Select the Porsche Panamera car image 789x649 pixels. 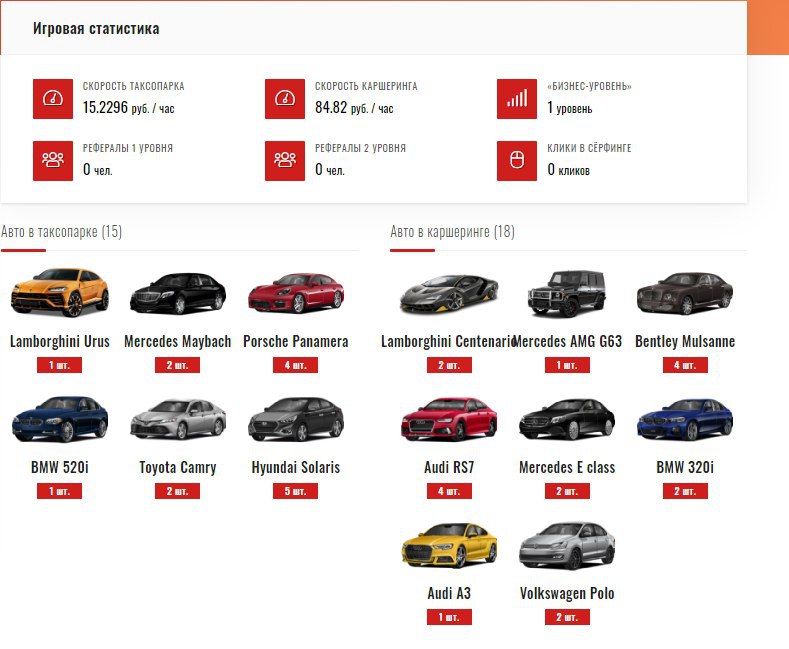coord(296,293)
